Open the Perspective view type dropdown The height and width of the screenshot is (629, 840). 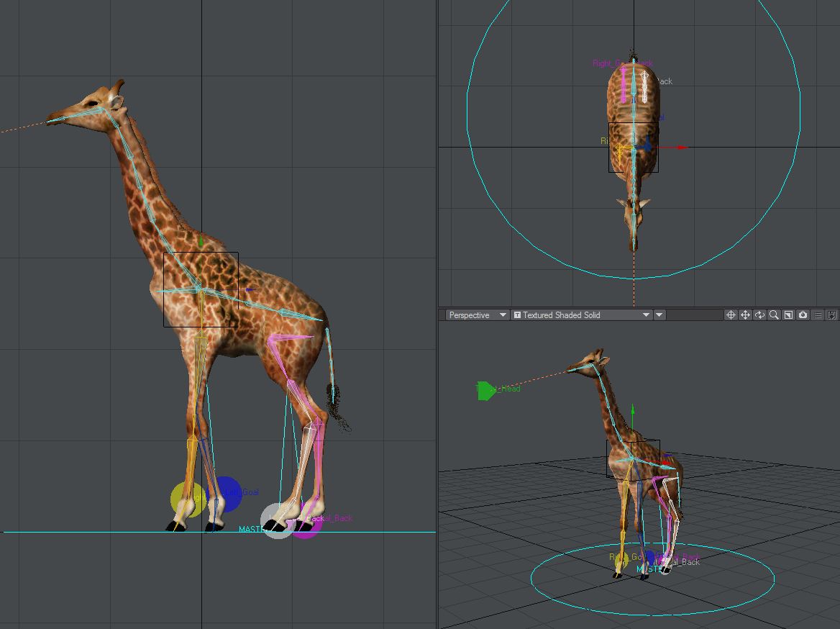[x=476, y=314]
